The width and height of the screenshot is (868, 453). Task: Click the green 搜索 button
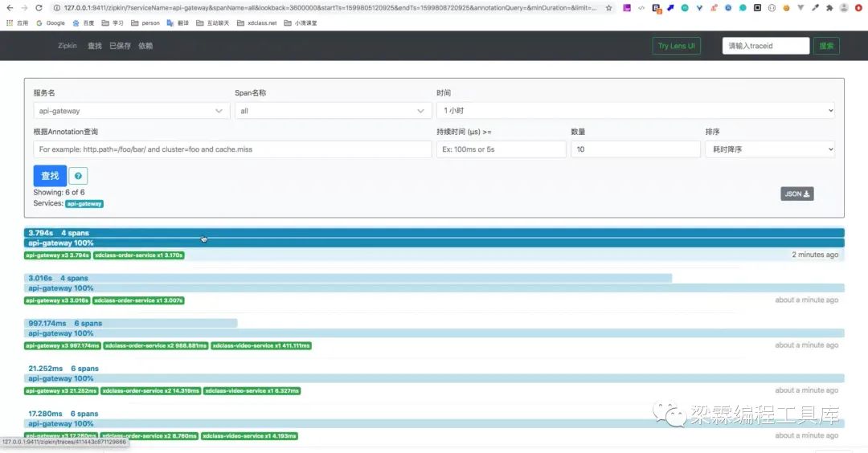click(x=826, y=46)
